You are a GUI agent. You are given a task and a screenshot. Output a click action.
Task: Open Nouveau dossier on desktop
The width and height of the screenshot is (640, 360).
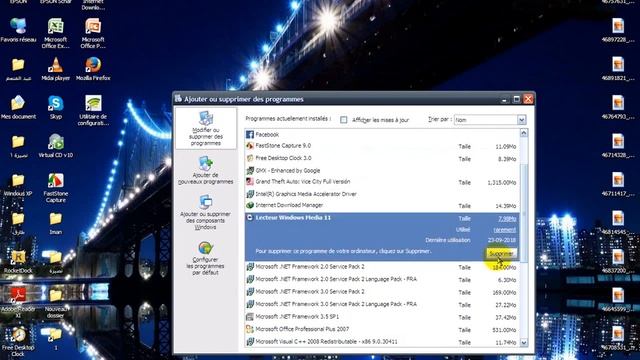pyautogui.click(x=56, y=303)
